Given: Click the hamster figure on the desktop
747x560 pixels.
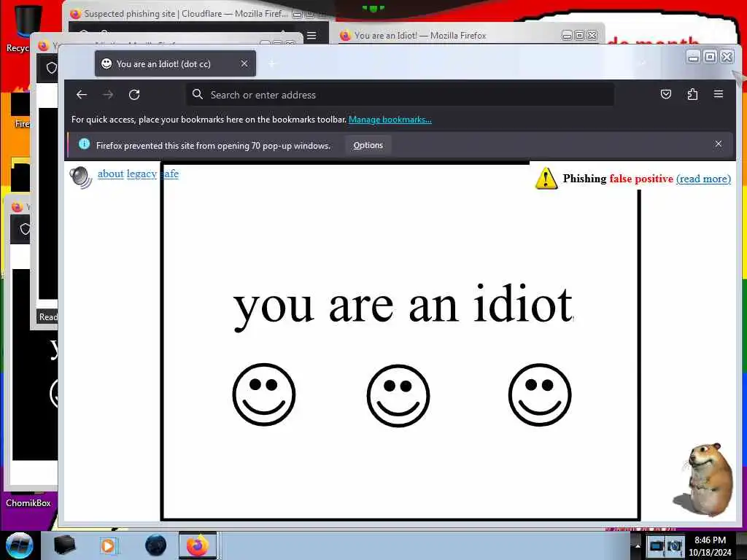Looking at the screenshot, I should pos(703,478).
